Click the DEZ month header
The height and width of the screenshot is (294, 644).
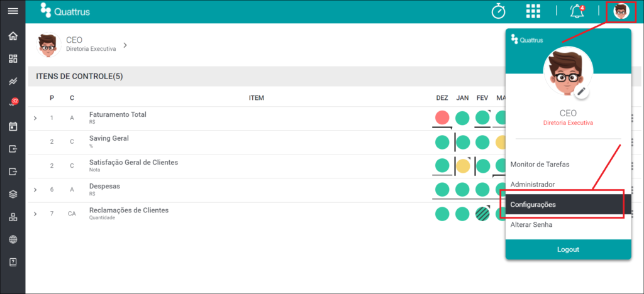pos(442,98)
